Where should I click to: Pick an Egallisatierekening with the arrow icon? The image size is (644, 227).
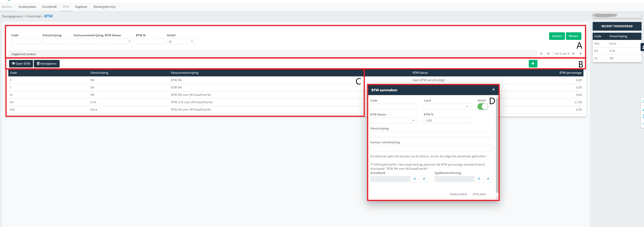click(488, 179)
